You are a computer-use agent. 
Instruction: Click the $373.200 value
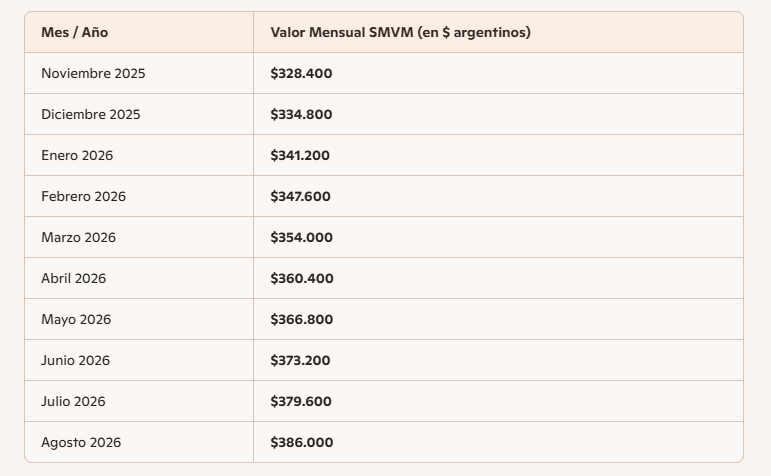(x=300, y=361)
